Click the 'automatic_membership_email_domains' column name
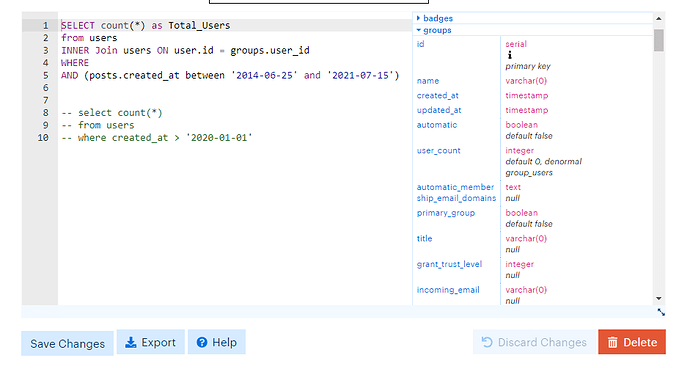 click(456, 193)
